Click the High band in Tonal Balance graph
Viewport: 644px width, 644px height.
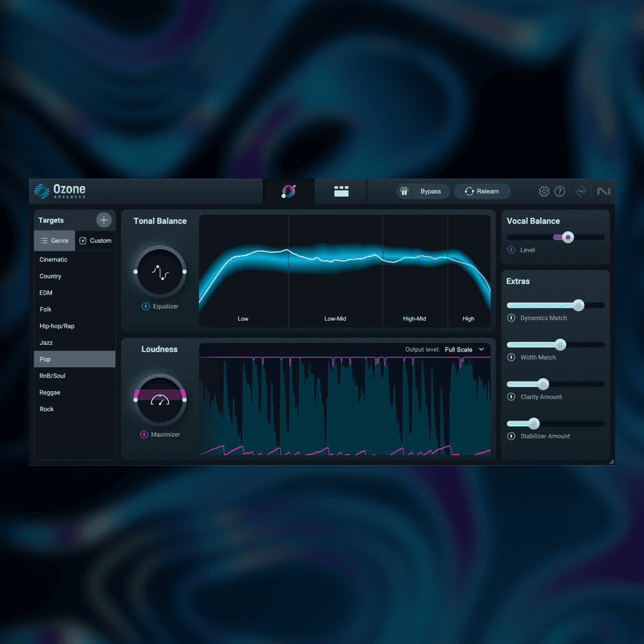[469, 271]
